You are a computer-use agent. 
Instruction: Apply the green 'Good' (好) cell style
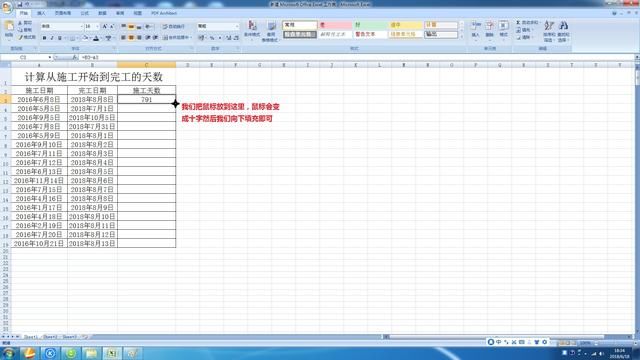pyautogui.click(x=370, y=25)
